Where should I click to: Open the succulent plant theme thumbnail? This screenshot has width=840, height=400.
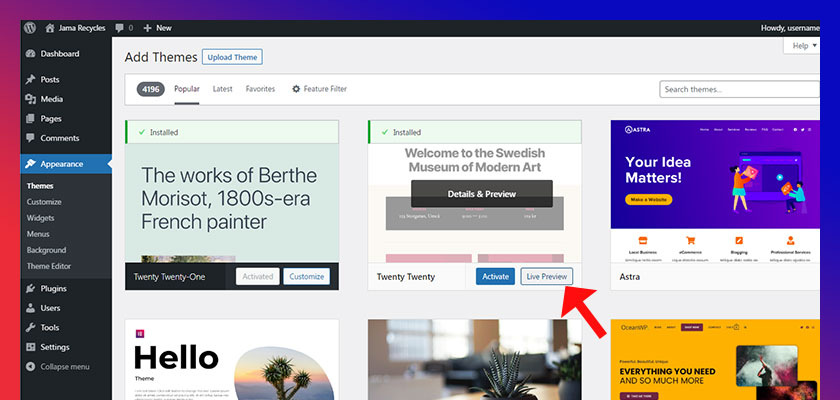[475, 360]
